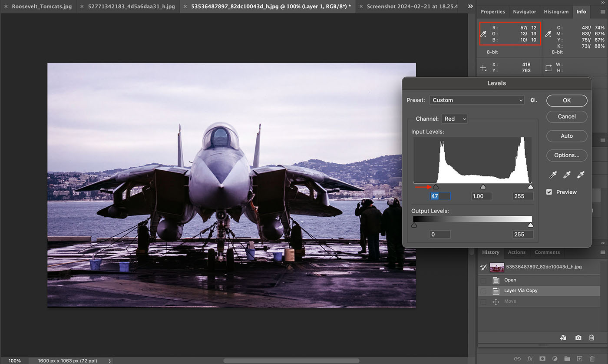Screen dimensions: 608x364
Task: Click the link layers icon
Action: coord(517,359)
